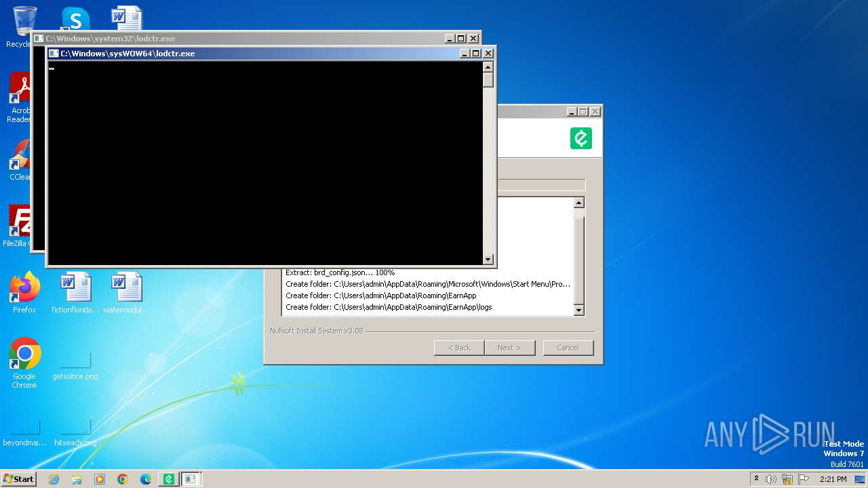Open Internet Explorer from the taskbar
The height and width of the screenshot is (488, 868).
(54, 479)
